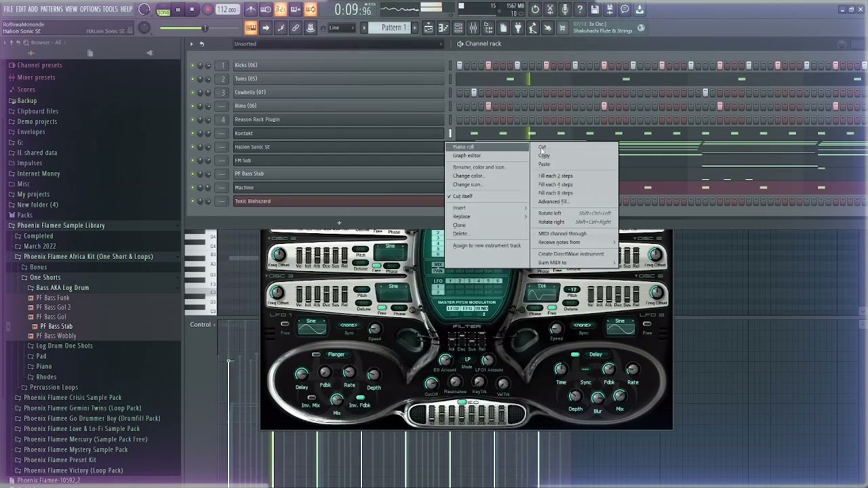Click the link chain icon in toolbar
The height and width of the screenshot is (488, 868).
(x=296, y=28)
